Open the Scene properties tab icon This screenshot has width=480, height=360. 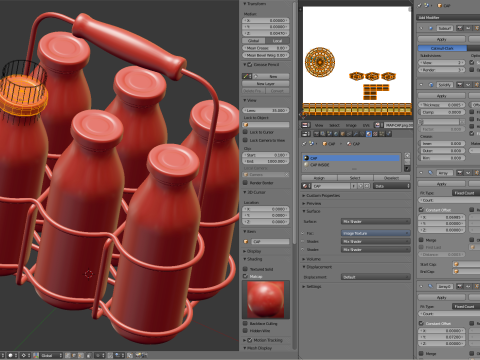point(329,134)
